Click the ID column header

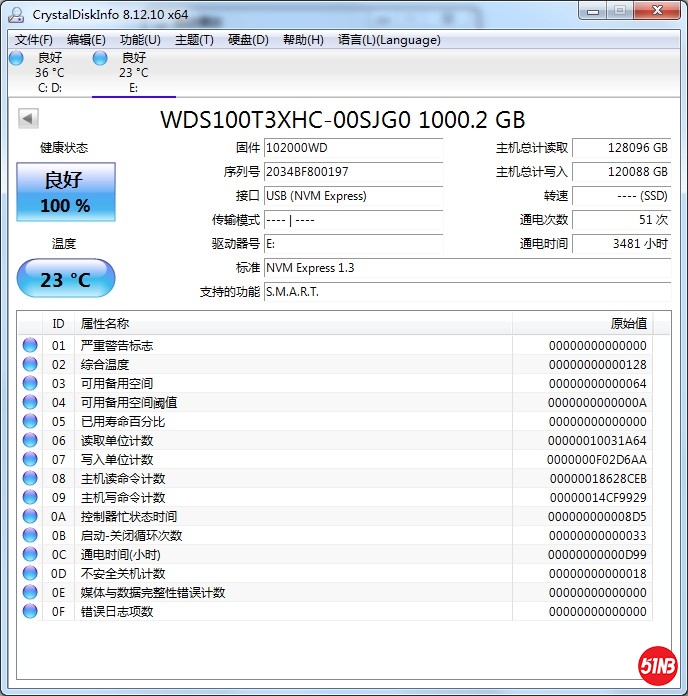point(58,324)
